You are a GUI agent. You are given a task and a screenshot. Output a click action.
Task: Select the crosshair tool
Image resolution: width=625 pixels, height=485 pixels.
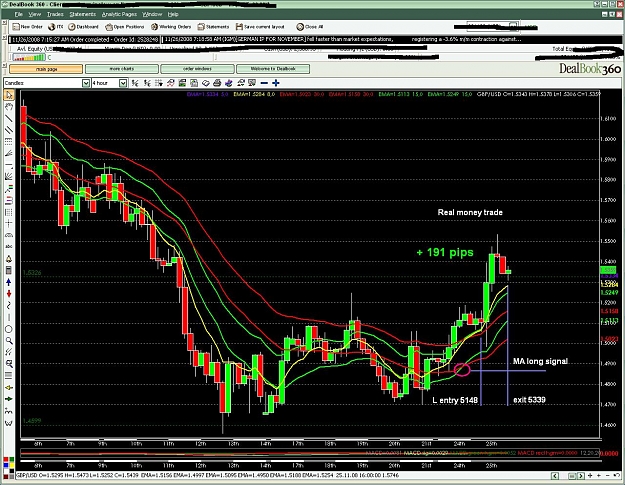tap(9, 223)
